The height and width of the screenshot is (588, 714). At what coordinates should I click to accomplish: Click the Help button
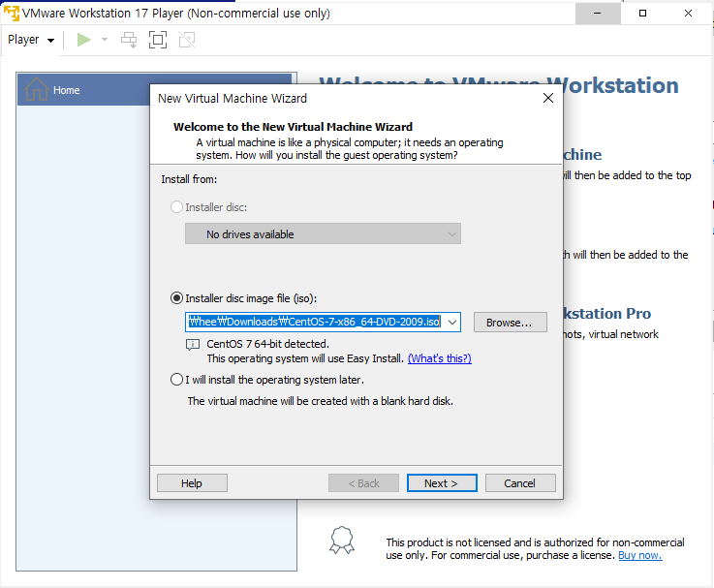click(x=192, y=482)
